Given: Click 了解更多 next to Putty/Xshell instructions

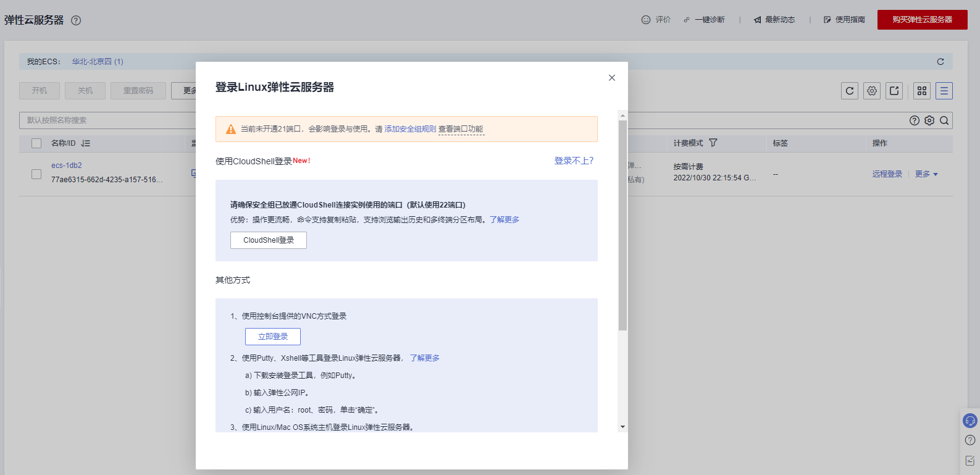Looking at the screenshot, I should point(425,358).
